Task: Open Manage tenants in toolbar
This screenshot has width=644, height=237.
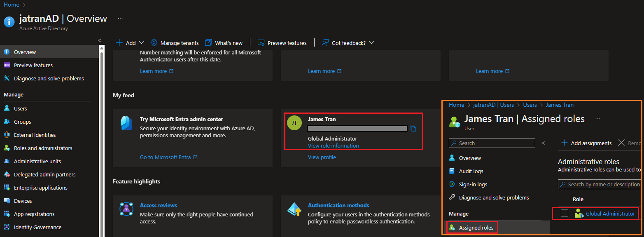Action: [x=175, y=43]
